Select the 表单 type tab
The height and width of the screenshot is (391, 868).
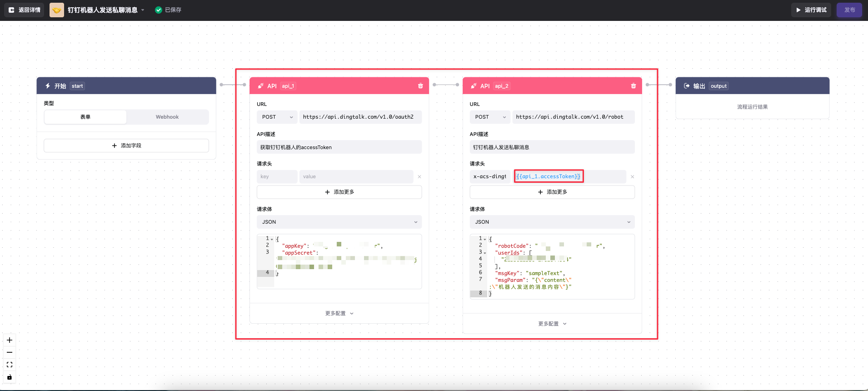85,117
